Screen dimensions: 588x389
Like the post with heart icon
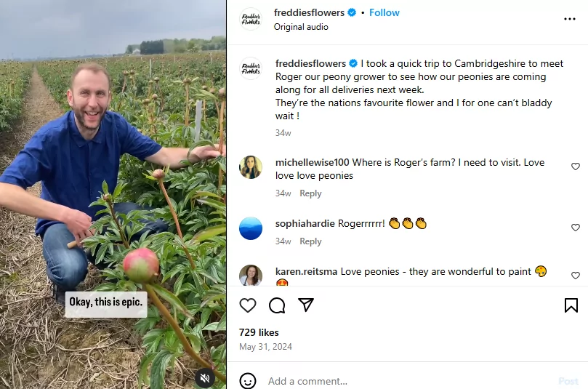(x=248, y=305)
